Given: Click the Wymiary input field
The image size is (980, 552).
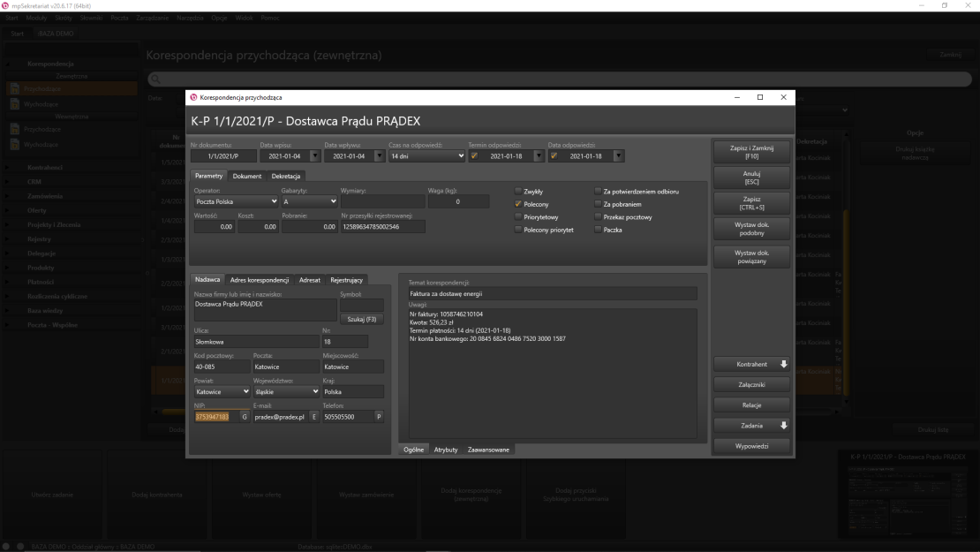Looking at the screenshot, I should (x=382, y=201).
